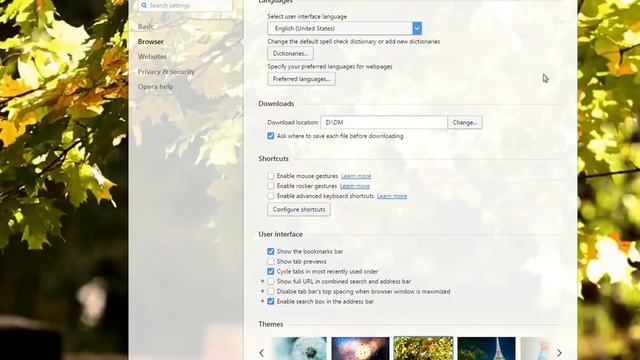Viewport: 640px width, 360px height.
Task: Click the Download location field
Action: pos(384,122)
